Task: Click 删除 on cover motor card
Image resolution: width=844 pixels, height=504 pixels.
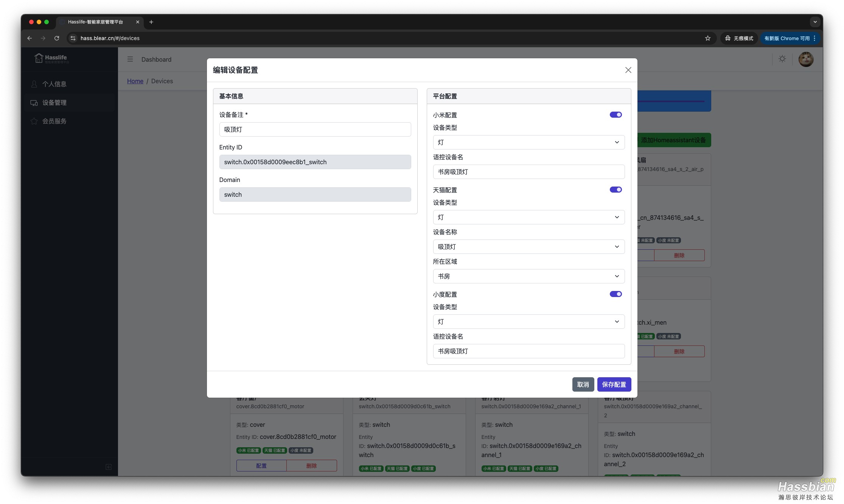Action: [311, 465]
